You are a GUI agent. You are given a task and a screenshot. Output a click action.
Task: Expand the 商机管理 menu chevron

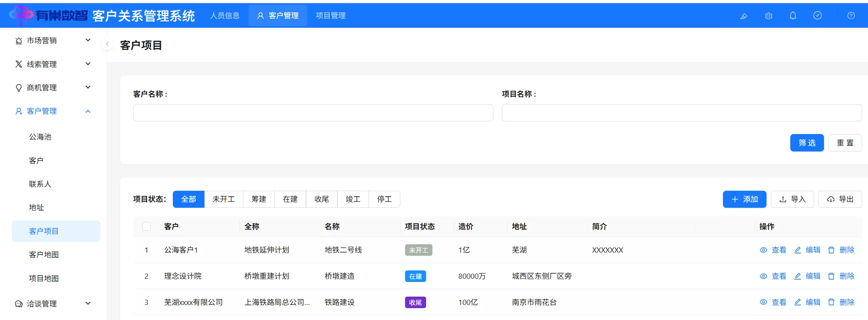pyautogui.click(x=88, y=87)
